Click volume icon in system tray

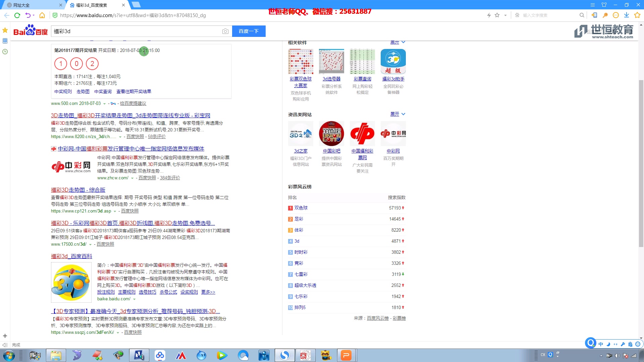[617, 356]
